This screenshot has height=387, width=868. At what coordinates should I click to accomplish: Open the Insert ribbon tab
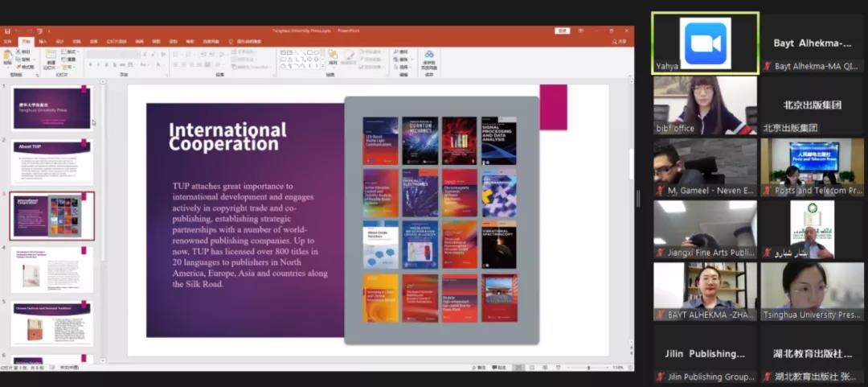click(x=43, y=41)
